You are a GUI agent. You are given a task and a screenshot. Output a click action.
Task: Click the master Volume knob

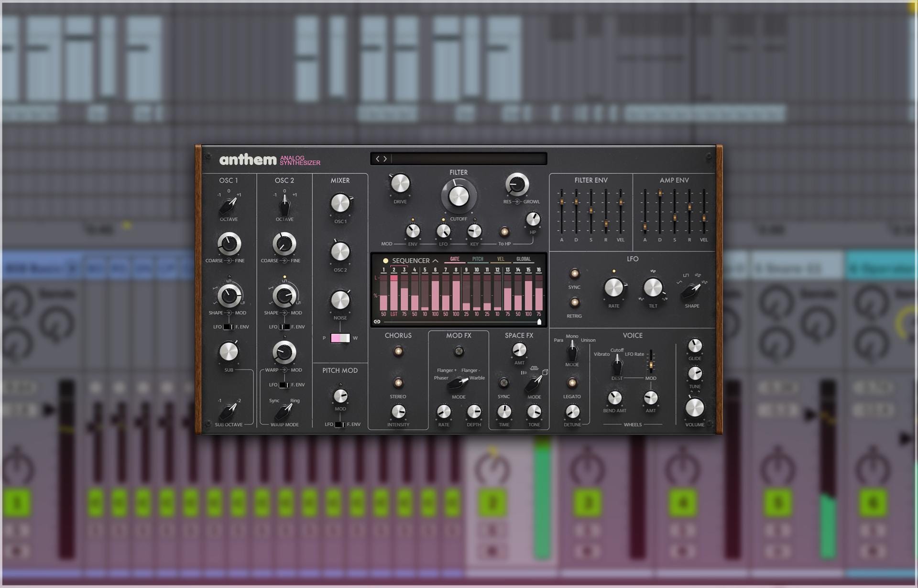(x=695, y=408)
